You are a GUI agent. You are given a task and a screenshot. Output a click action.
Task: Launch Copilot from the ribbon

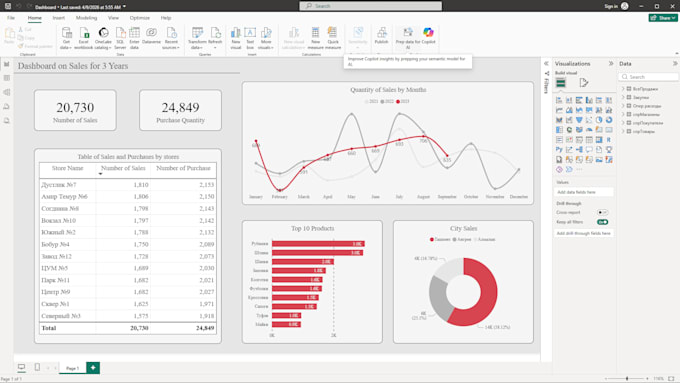click(x=428, y=35)
